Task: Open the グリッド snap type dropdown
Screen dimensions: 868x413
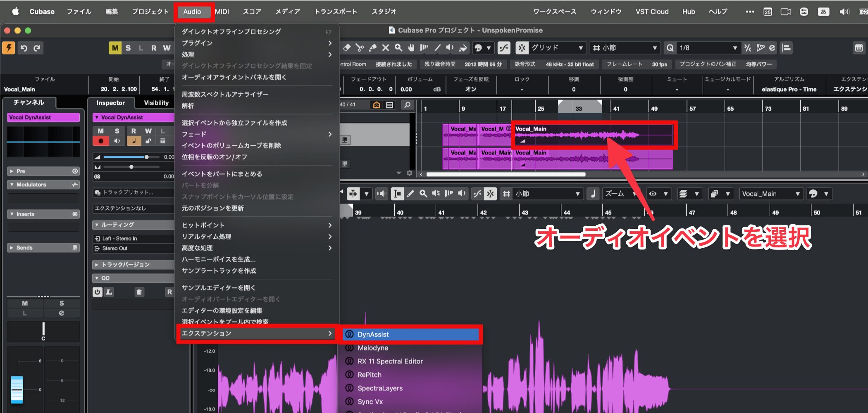Action: 558,48
